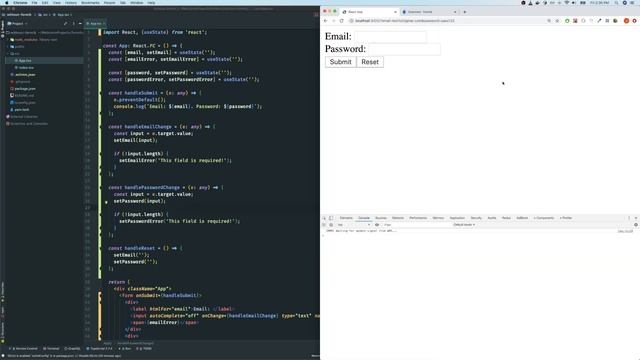
Task: Click the Submit button
Action: pos(340,62)
